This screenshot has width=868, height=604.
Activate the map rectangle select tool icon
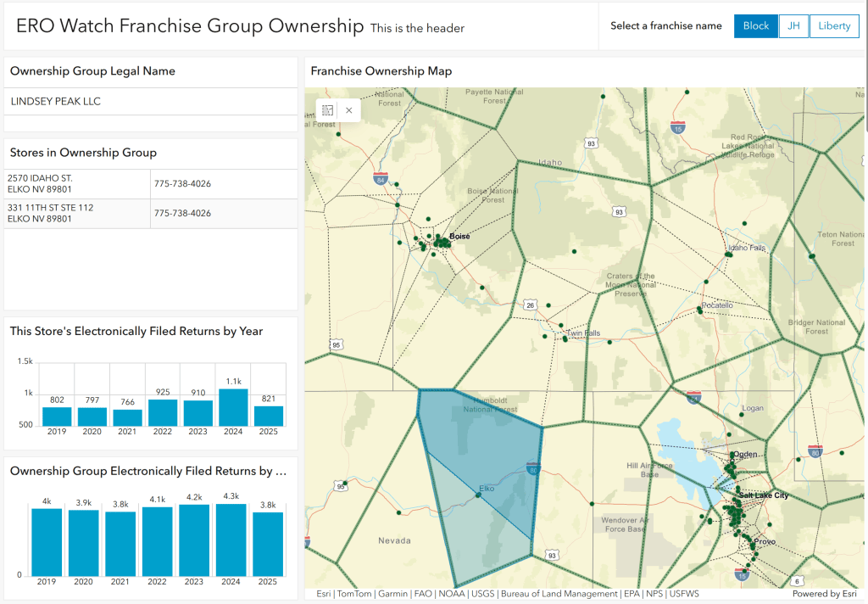coord(328,110)
